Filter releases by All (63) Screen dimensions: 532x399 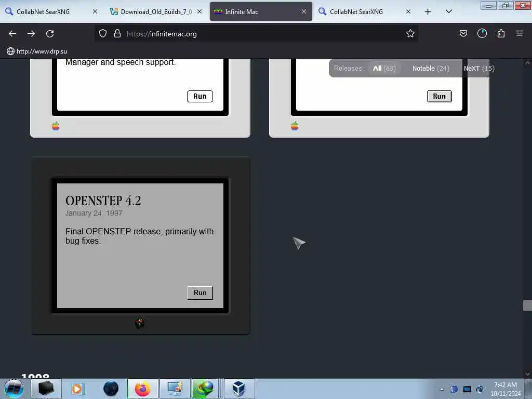384,68
